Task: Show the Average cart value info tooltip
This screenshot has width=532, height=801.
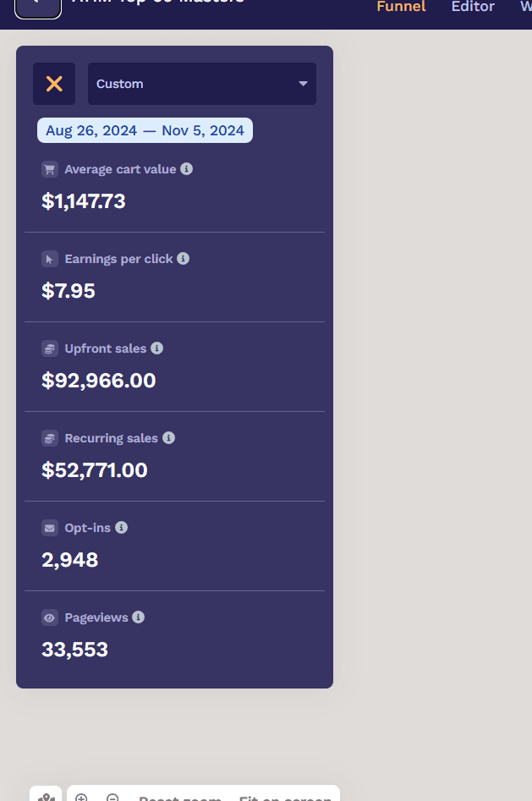Action: click(187, 168)
